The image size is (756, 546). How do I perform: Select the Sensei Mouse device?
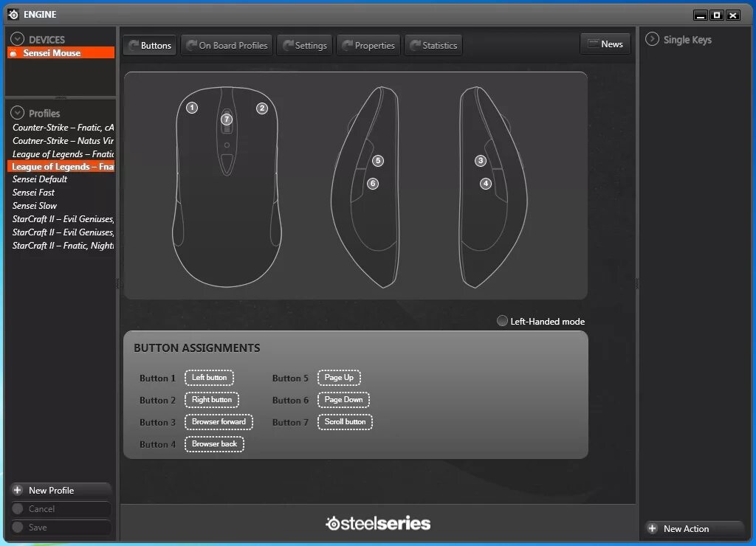coord(61,53)
